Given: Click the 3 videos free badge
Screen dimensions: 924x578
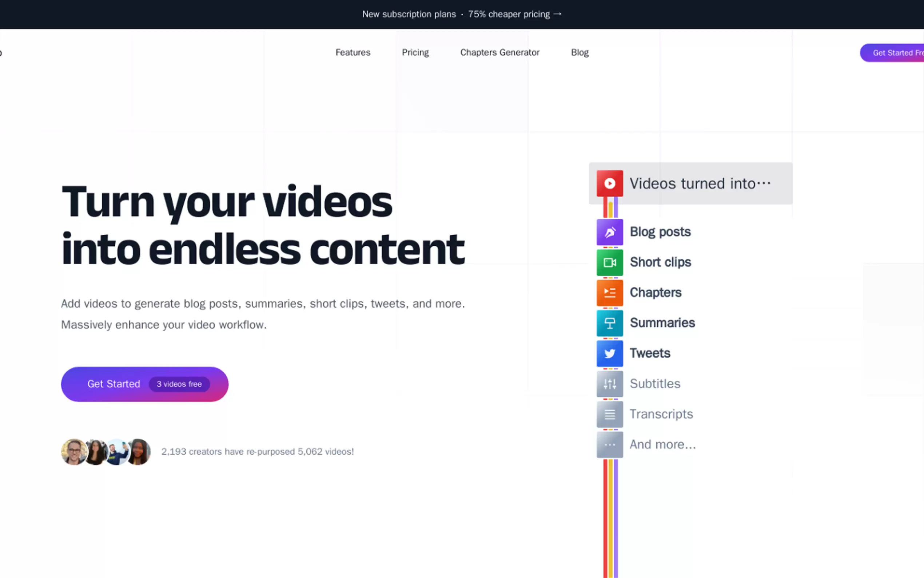Looking at the screenshot, I should [179, 384].
